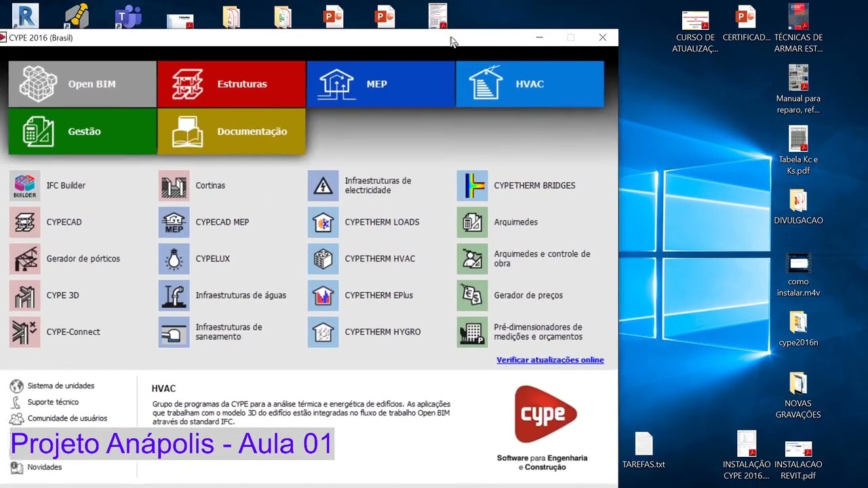Launch CYPETHERM HYGRO program
Screen dimensions: 868x488
323,332
